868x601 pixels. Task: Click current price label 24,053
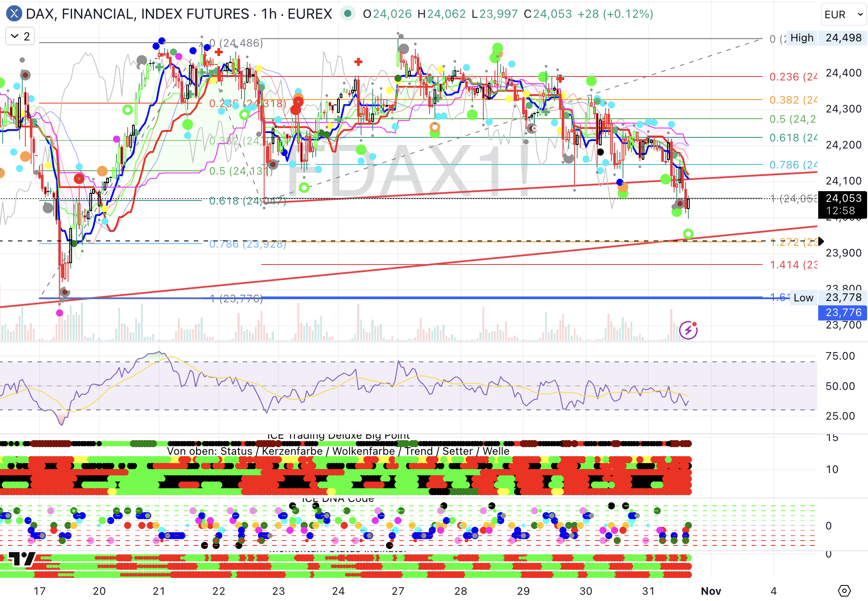tap(843, 198)
